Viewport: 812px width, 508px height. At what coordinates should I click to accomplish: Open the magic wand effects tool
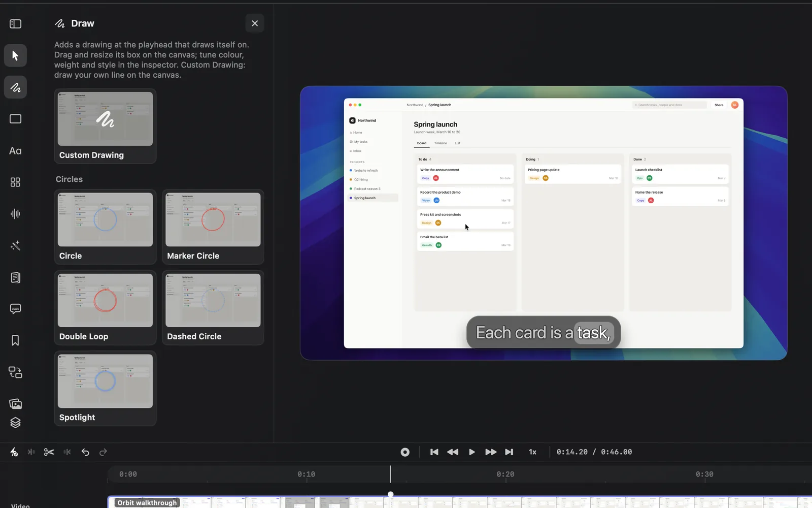click(15, 246)
